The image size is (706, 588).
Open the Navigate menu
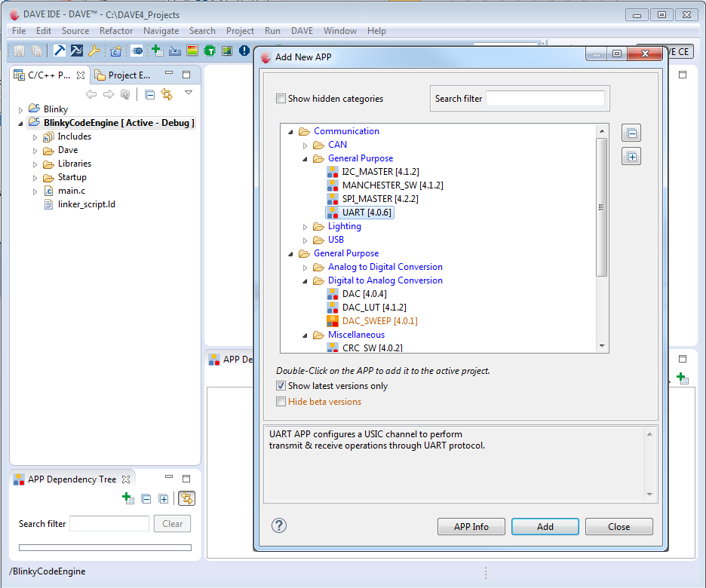coord(161,31)
